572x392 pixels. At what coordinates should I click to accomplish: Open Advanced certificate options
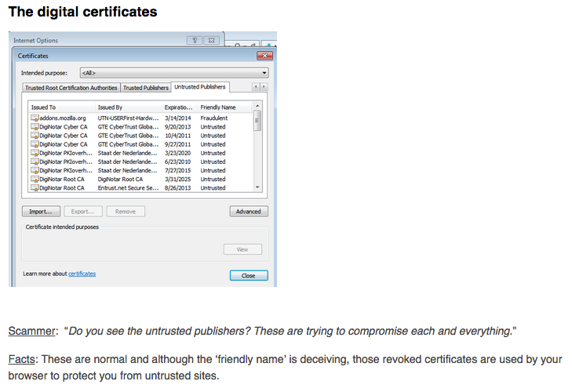pyautogui.click(x=249, y=212)
